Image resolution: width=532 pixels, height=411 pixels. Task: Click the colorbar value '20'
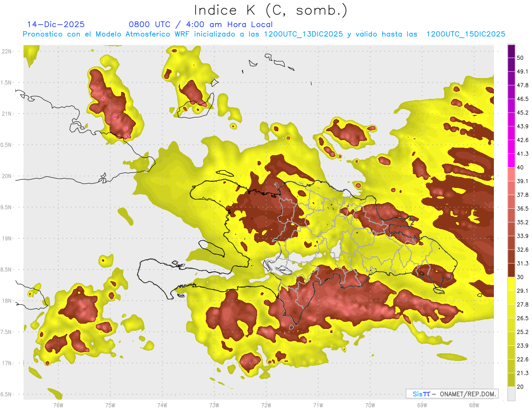521,387
